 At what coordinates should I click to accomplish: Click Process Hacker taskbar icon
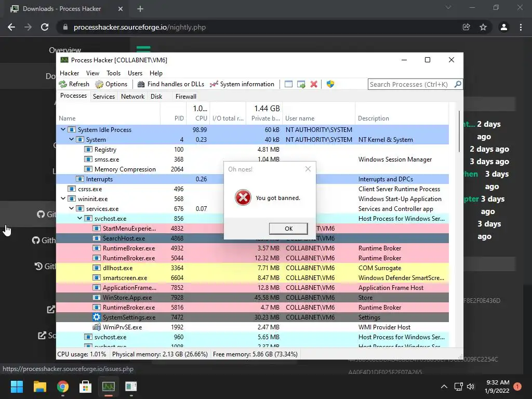tap(109, 387)
